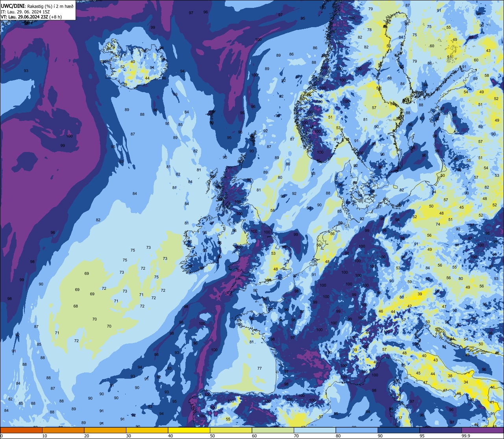The image size is (504, 439).
Task: Click the medium blue 80–90 legend segment
Action: click(x=357, y=430)
